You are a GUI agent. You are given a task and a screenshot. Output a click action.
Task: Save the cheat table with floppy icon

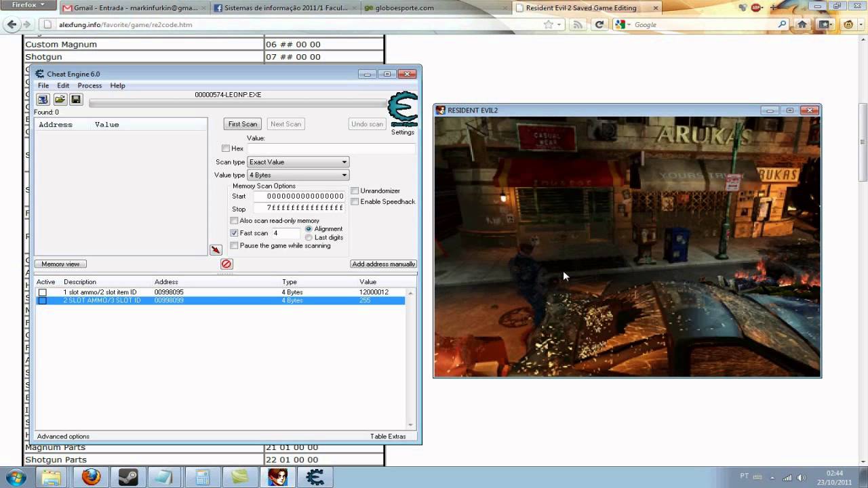(x=76, y=100)
